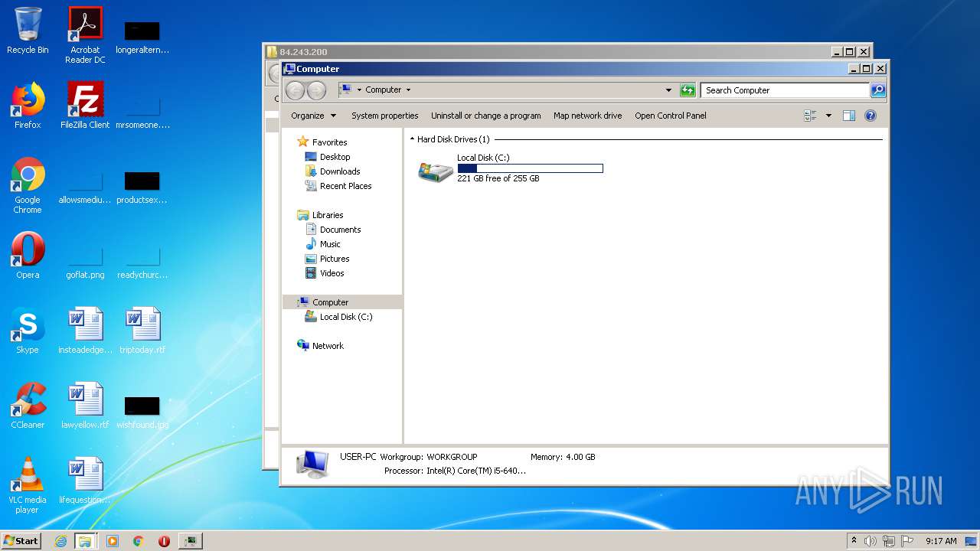
Task: Open Opera desktop shortcut
Action: [x=28, y=256]
